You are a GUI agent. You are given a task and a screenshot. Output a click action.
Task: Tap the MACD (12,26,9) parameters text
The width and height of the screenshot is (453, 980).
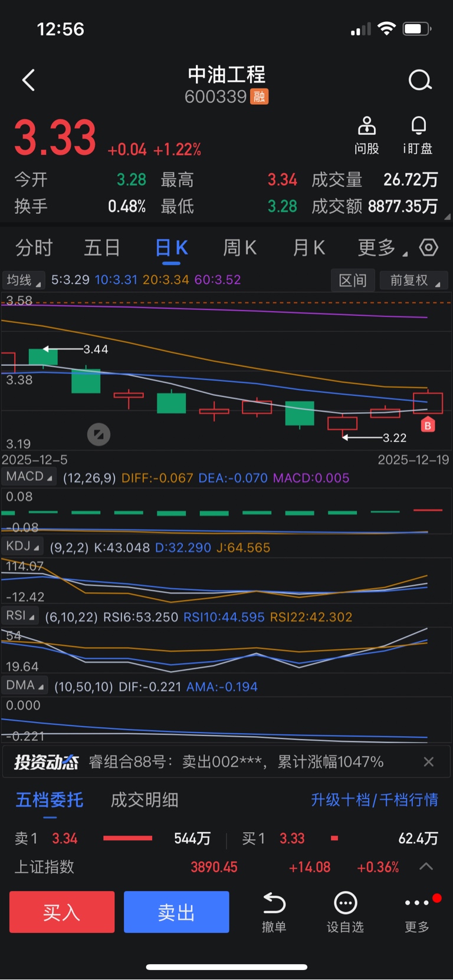[90, 478]
